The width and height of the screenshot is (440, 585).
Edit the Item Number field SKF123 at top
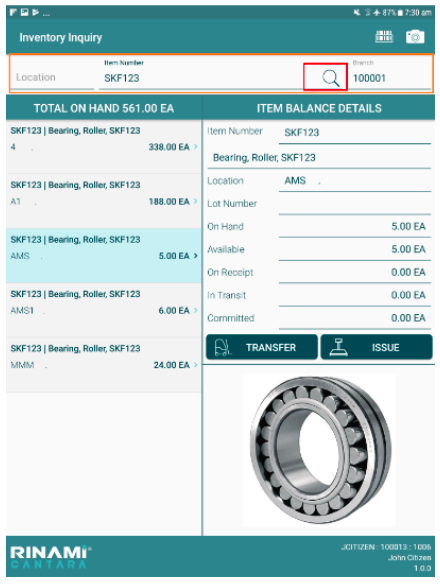point(201,78)
